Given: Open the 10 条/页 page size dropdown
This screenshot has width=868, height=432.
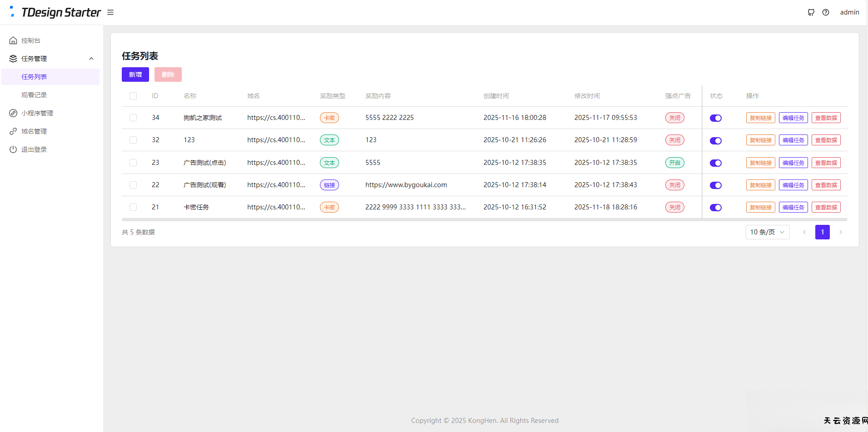Looking at the screenshot, I should (x=767, y=232).
